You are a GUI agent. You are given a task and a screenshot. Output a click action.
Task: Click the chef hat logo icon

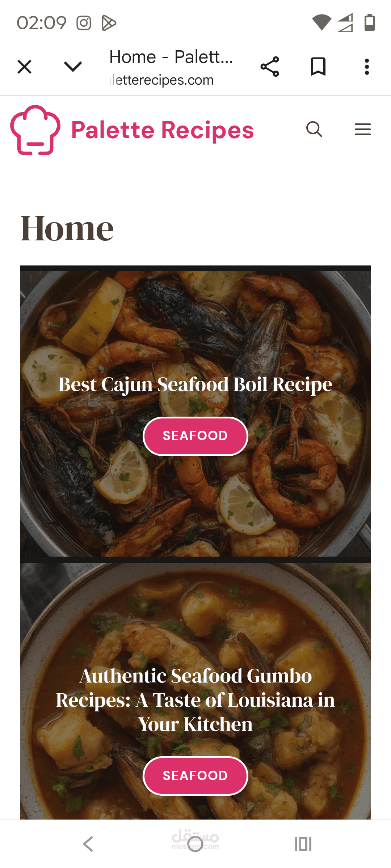click(x=35, y=130)
